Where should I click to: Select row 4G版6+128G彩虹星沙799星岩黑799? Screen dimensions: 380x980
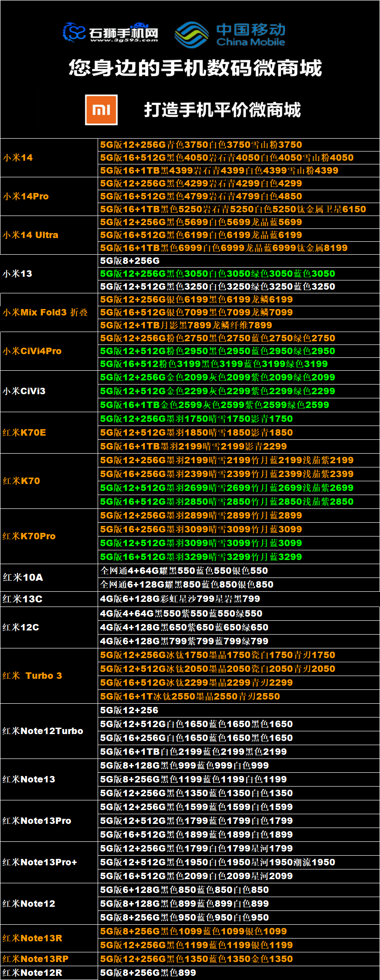click(239, 599)
